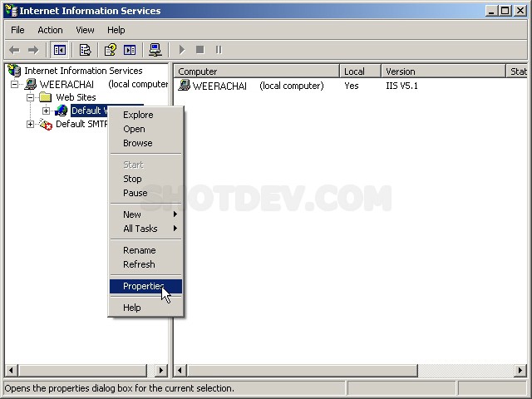Select the Default SMTP tree label

pos(81,124)
